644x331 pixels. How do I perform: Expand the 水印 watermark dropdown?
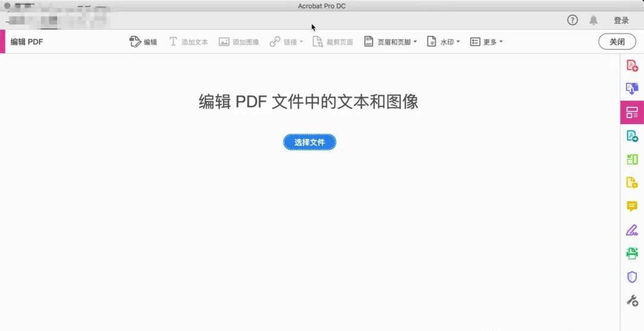pyautogui.click(x=443, y=42)
